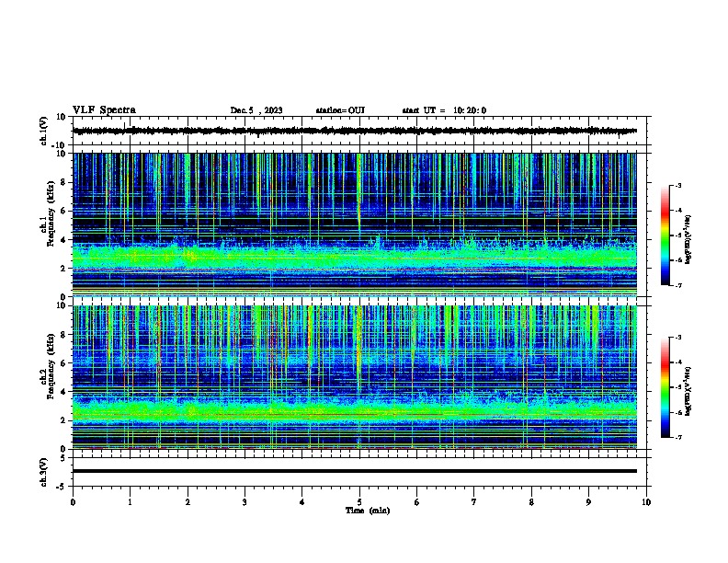Viewport: 728px width, 563px height.
Task: Click the "station=OUI" header label
Action: coord(340,110)
